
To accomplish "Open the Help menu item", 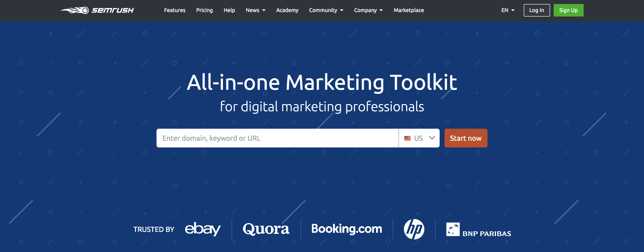I will click(229, 10).
